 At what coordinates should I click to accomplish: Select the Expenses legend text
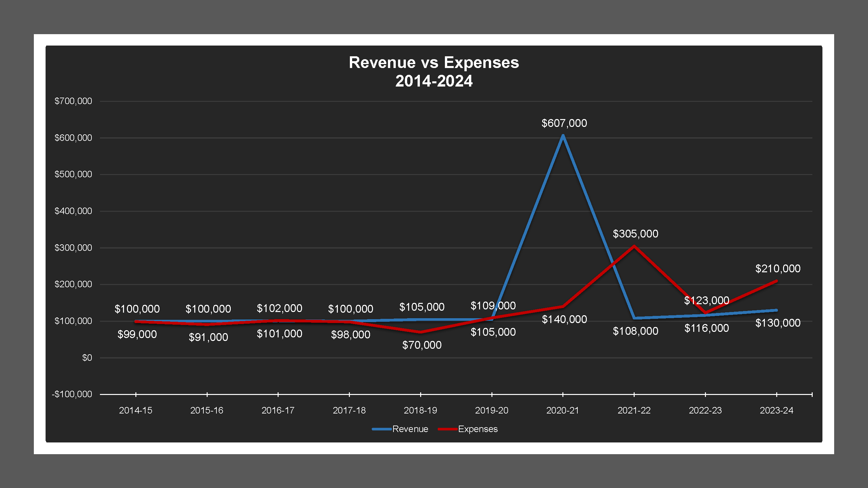click(478, 429)
